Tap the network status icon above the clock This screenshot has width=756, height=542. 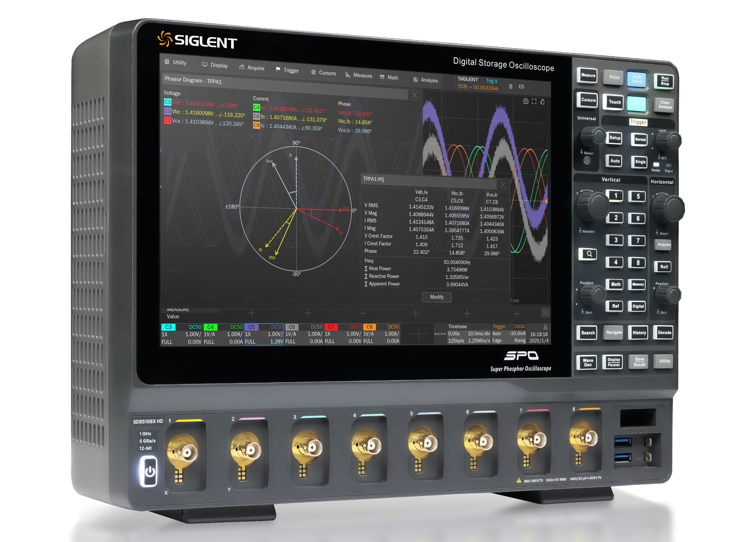545,327
